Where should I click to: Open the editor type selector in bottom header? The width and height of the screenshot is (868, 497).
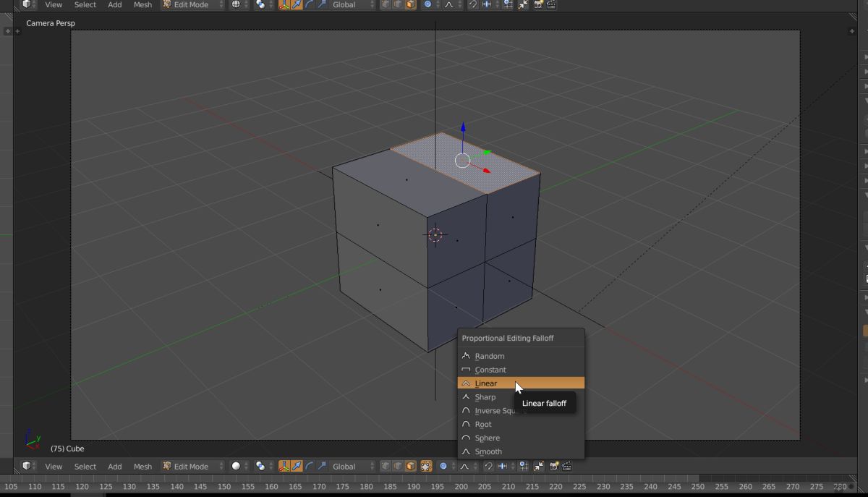28,467
